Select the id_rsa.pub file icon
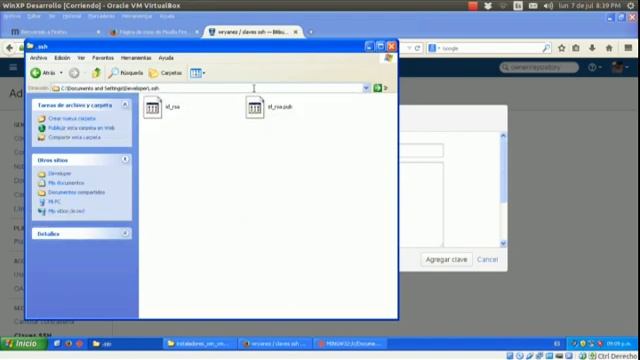640x360 pixels. click(255, 107)
